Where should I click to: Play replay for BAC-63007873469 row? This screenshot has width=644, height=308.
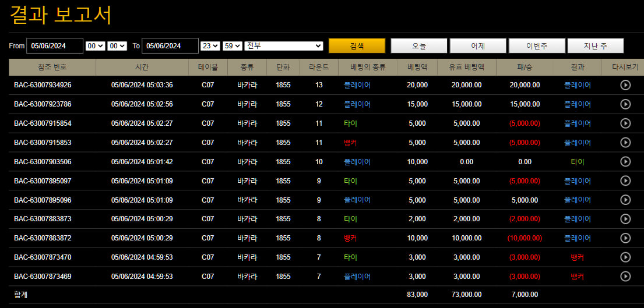click(625, 277)
